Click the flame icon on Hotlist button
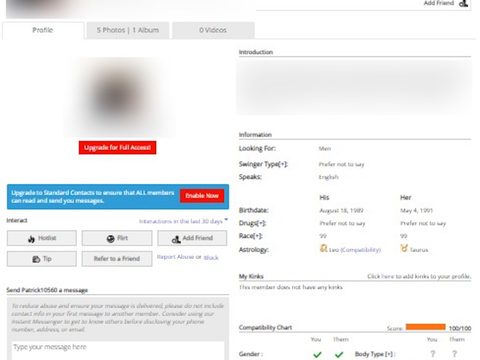The height and width of the screenshot is (360, 480). pos(31,239)
